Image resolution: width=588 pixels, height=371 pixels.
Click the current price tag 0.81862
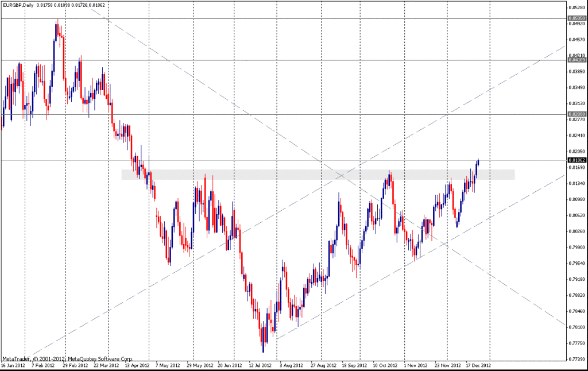coord(576,160)
